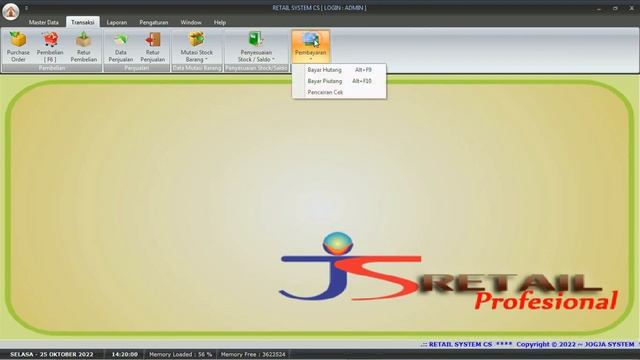Open the Pengaturan tab
Screen dimensions: 640x360
[x=154, y=22]
